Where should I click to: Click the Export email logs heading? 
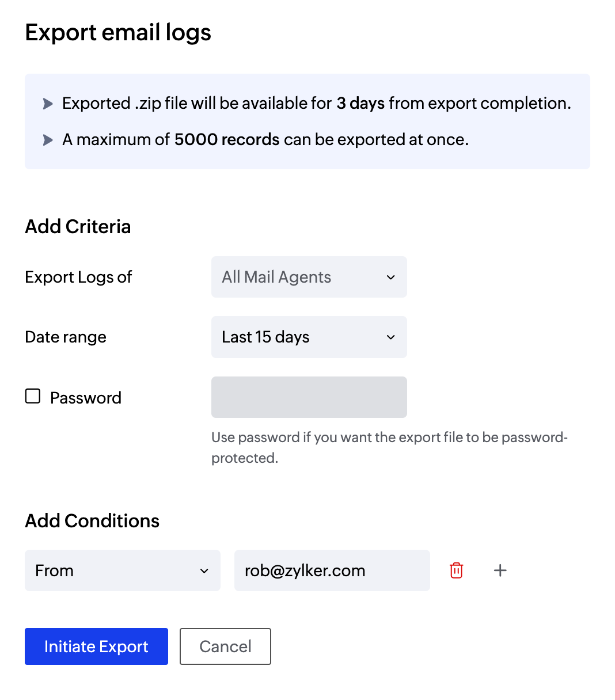(x=118, y=32)
